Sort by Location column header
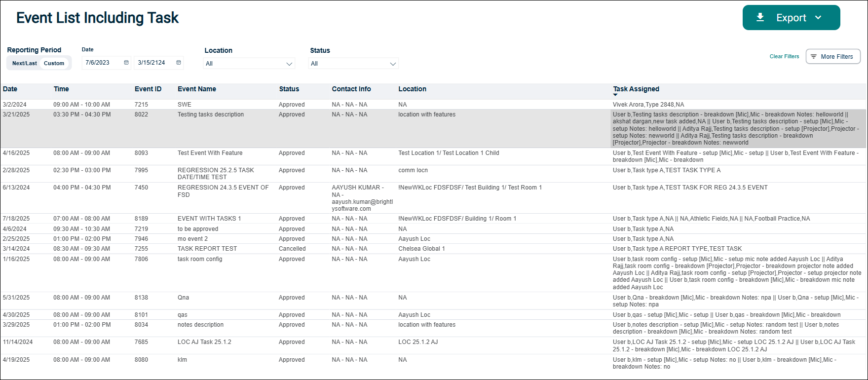This screenshot has height=380, width=868. coord(413,89)
